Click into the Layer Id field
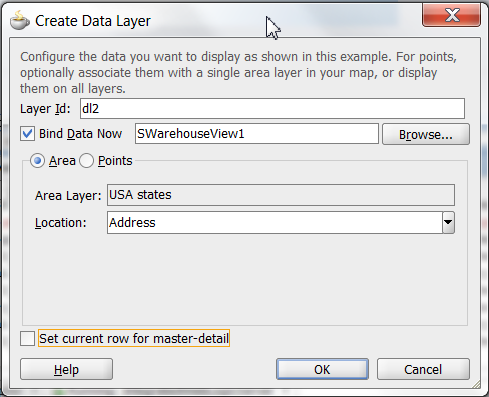This screenshot has width=489, height=397. 272,108
